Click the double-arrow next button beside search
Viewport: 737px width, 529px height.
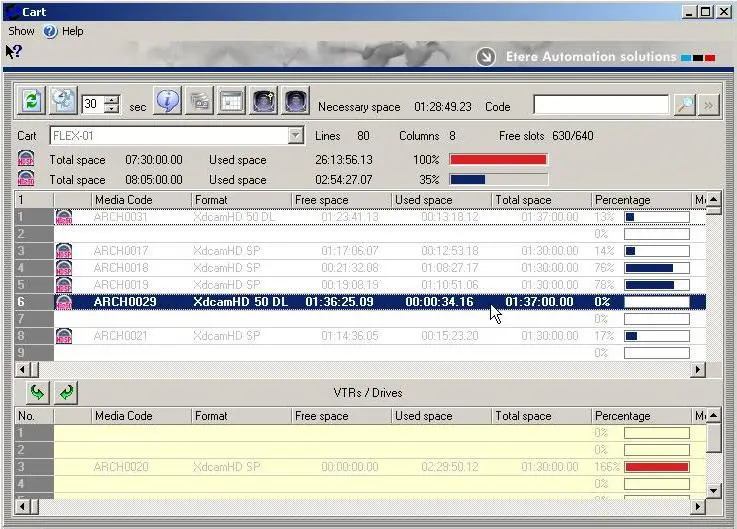(x=708, y=106)
